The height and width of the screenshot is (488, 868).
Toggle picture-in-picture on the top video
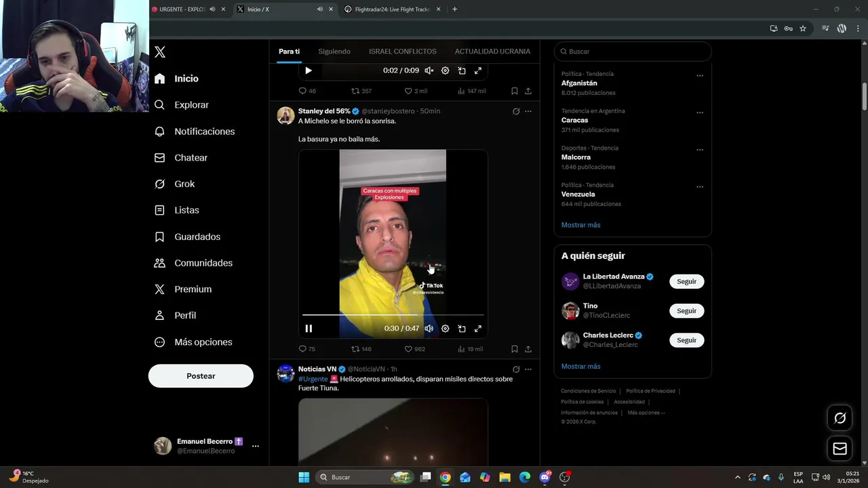[462, 70]
